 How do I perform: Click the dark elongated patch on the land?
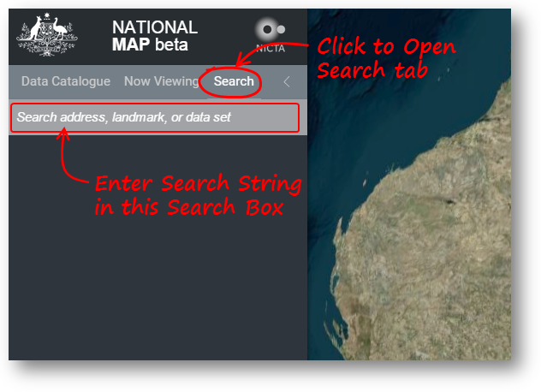pos(448,201)
